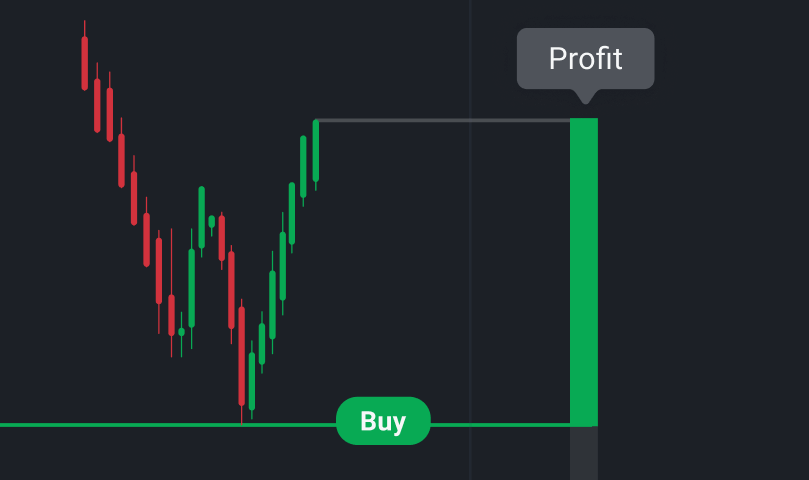Click the top edge of the profit bar
The image size is (809, 480).
click(583, 120)
